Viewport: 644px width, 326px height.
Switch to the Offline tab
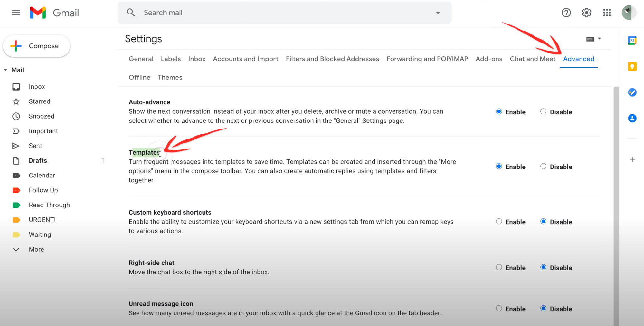click(x=139, y=77)
